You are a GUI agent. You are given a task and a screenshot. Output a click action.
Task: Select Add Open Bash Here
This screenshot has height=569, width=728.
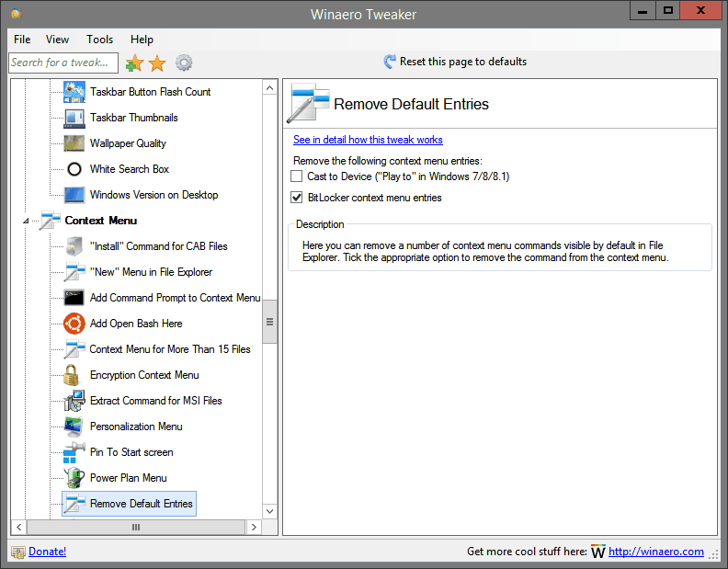pyautogui.click(x=136, y=324)
